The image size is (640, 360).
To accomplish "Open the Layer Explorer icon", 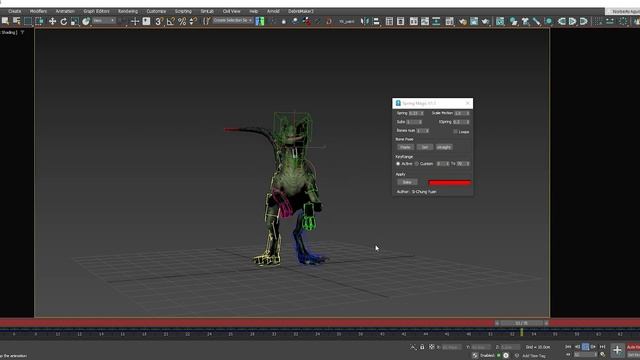I will (x=400, y=21).
